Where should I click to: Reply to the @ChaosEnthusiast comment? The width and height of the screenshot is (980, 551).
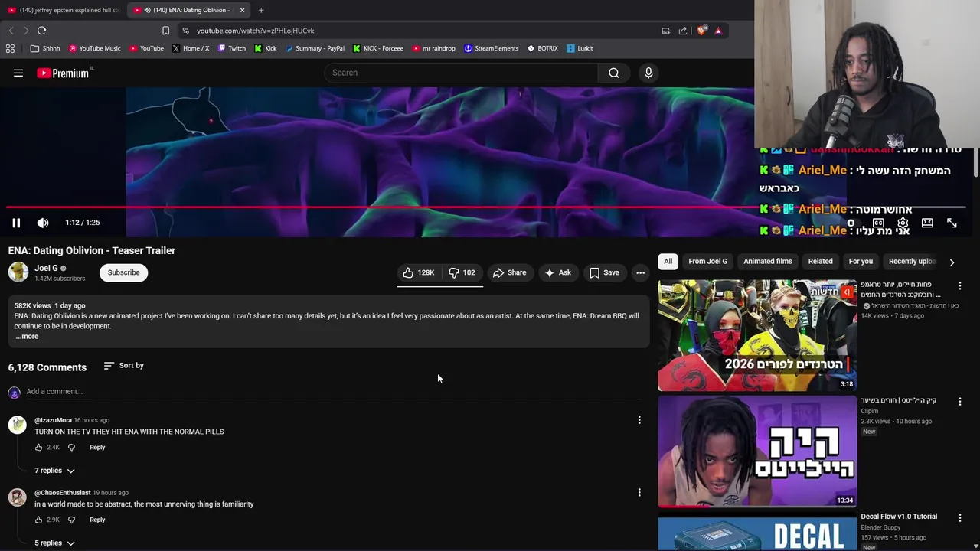[97, 520]
